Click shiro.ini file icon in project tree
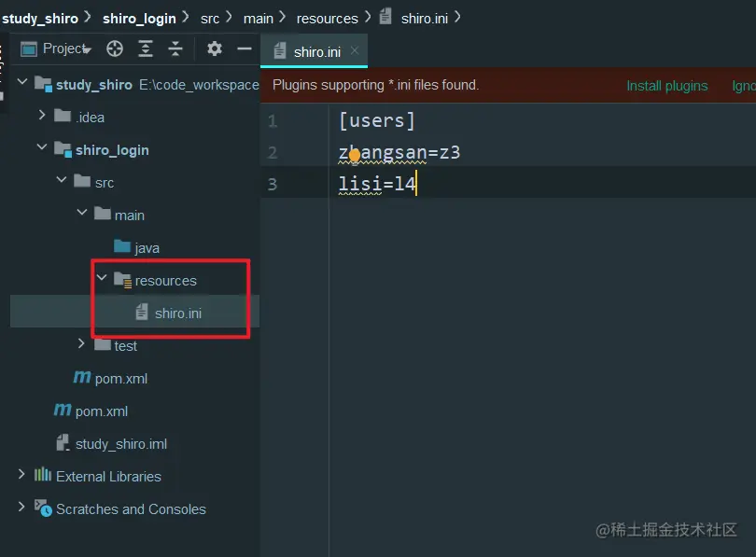756x557 pixels. pyautogui.click(x=142, y=312)
